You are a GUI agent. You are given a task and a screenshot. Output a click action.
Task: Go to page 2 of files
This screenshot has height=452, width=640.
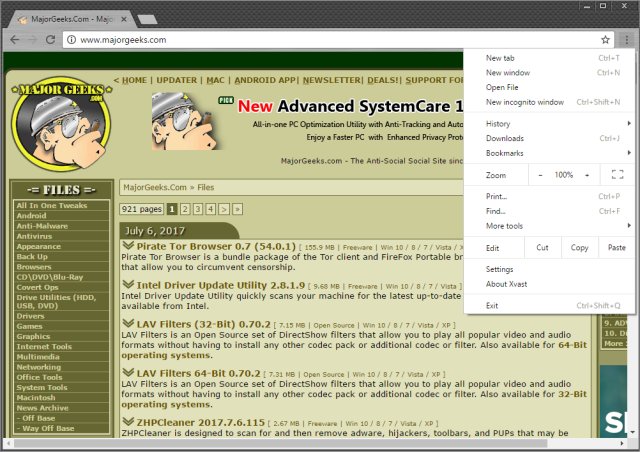click(x=185, y=209)
